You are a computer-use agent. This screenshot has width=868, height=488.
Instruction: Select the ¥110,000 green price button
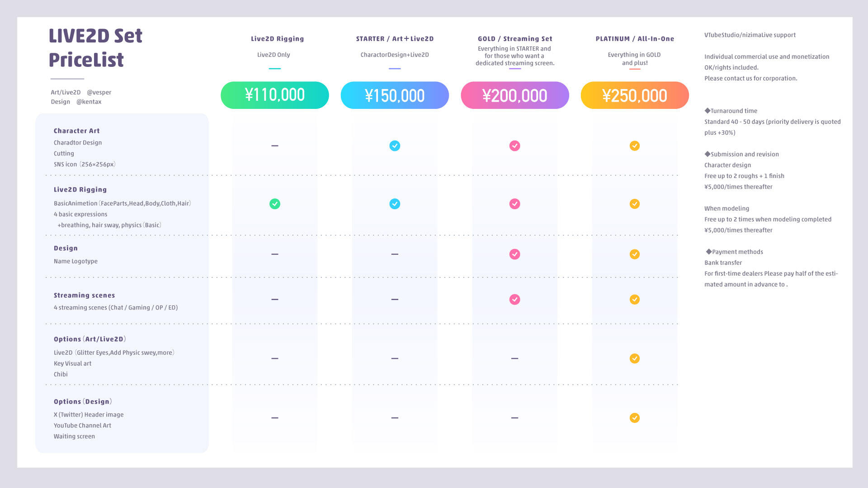[274, 95]
